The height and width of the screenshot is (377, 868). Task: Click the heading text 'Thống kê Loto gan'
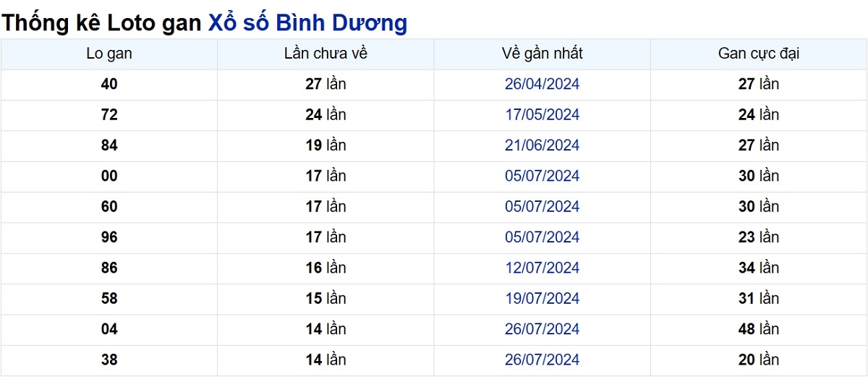[102, 22]
